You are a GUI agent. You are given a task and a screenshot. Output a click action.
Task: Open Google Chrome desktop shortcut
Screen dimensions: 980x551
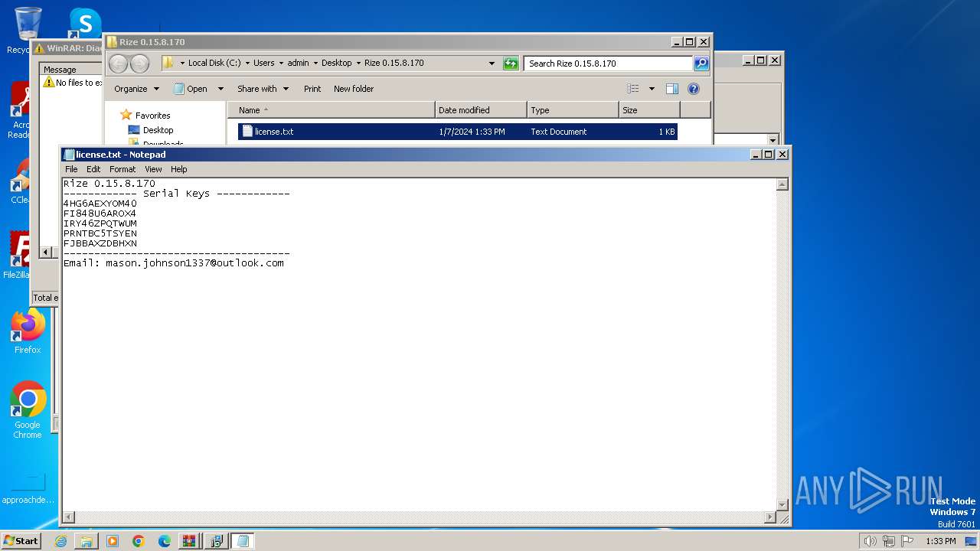coord(28,411)
